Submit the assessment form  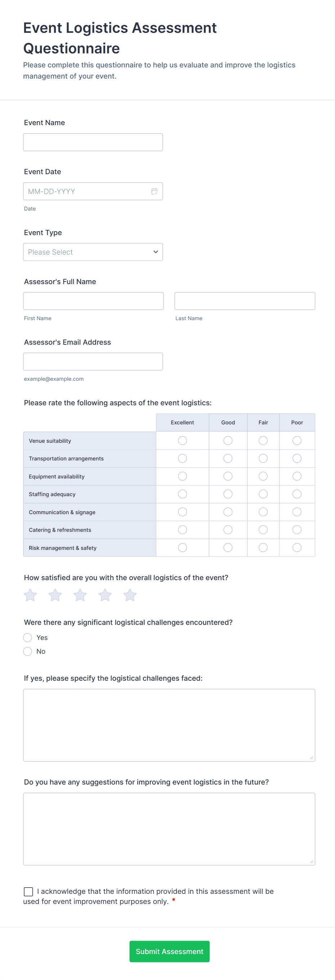(x=169, y=952)
